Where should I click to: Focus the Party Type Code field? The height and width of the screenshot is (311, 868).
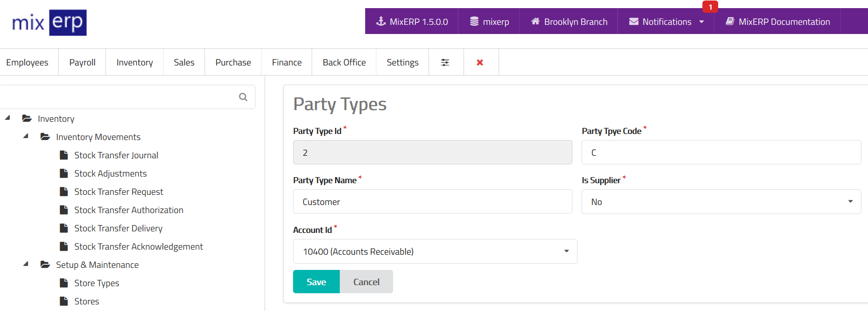tap(721, 153)
